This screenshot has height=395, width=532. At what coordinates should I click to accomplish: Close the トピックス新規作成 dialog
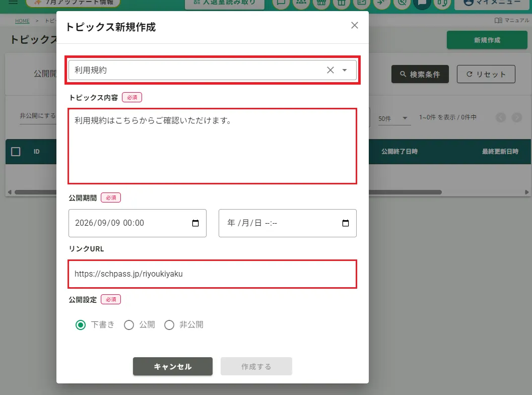point(355,26)
